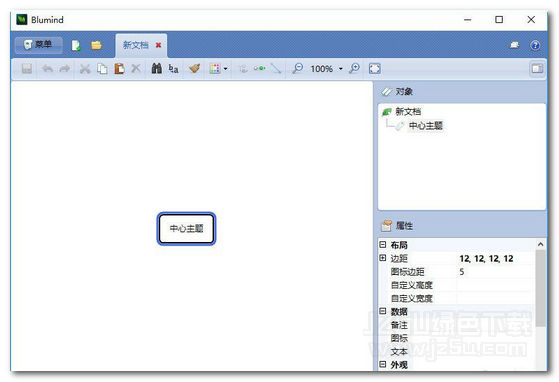559x382 pixels.
Task: Open the 菜单 menu button
Action: pyautogui.click(x=39, y=45)
